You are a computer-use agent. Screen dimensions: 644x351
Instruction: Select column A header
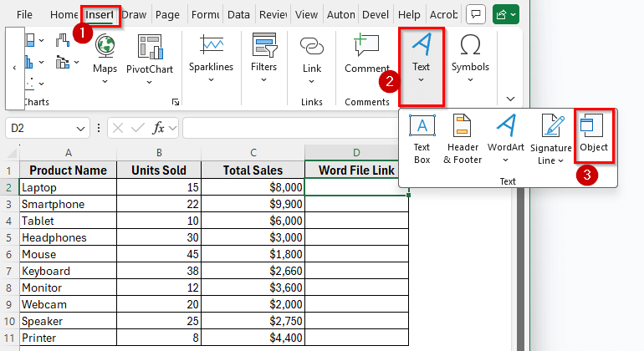pos(69,153)
